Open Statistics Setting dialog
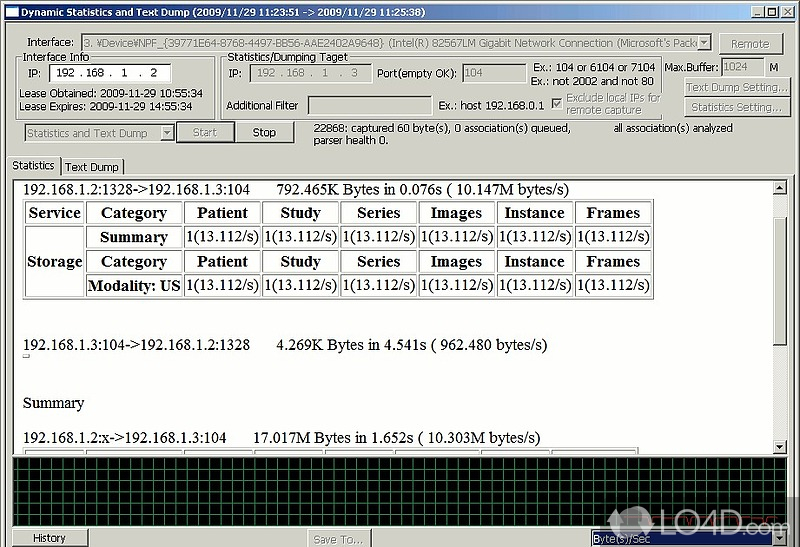This screenshot has width=800, height=547. point(735,107)
